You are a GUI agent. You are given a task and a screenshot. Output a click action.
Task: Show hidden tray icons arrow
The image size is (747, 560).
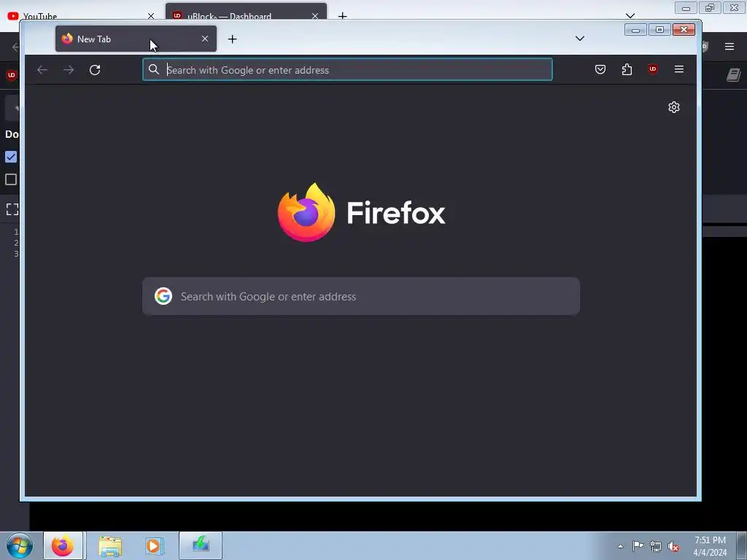pos(620,546)
